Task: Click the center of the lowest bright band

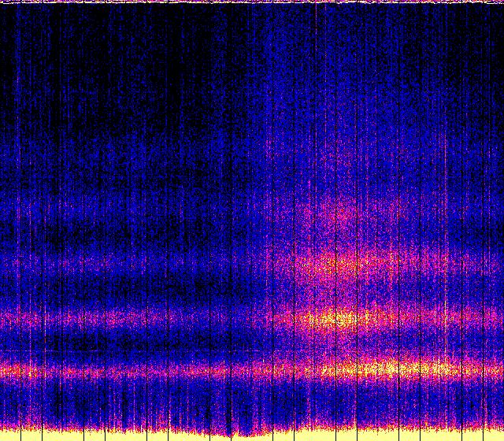Action: [x=252, y=369]
